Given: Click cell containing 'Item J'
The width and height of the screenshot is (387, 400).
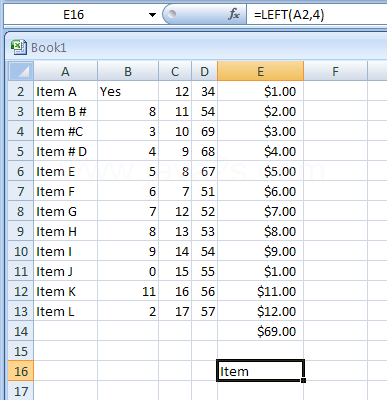Looking at the screenshot, I should tap(65, 271).
